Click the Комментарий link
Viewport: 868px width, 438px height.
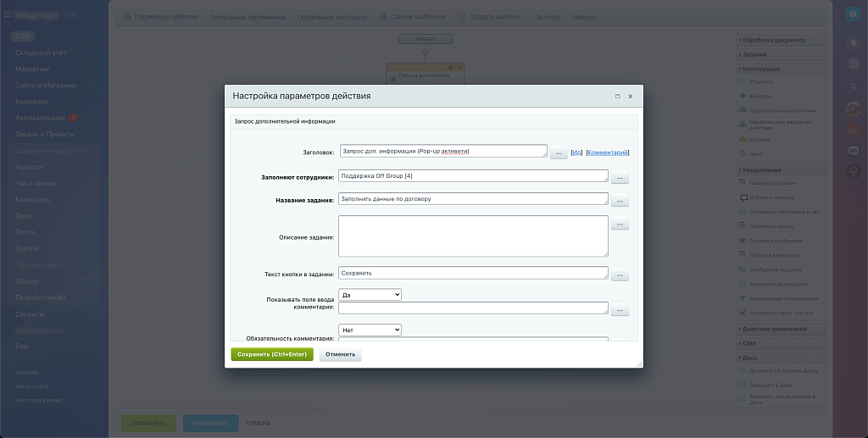coord(607,152)
